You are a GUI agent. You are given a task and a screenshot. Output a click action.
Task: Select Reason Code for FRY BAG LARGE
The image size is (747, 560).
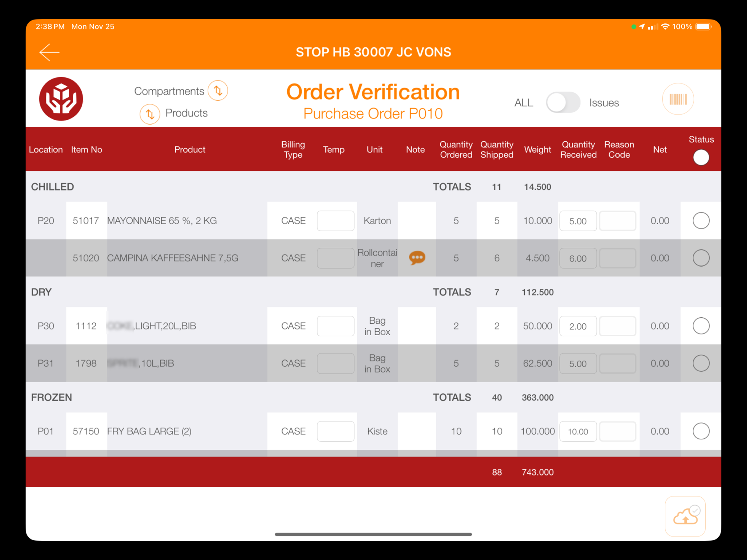point(618,432)
